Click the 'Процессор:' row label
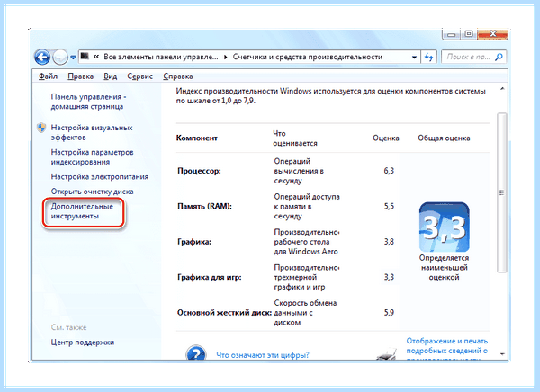The height and width of the screenshot is (392, 540). [x=199, y=171]
